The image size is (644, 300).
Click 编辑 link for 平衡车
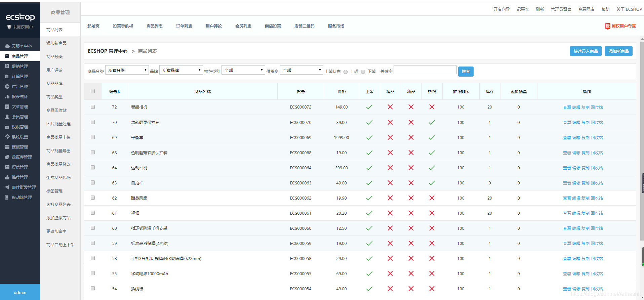576,138
